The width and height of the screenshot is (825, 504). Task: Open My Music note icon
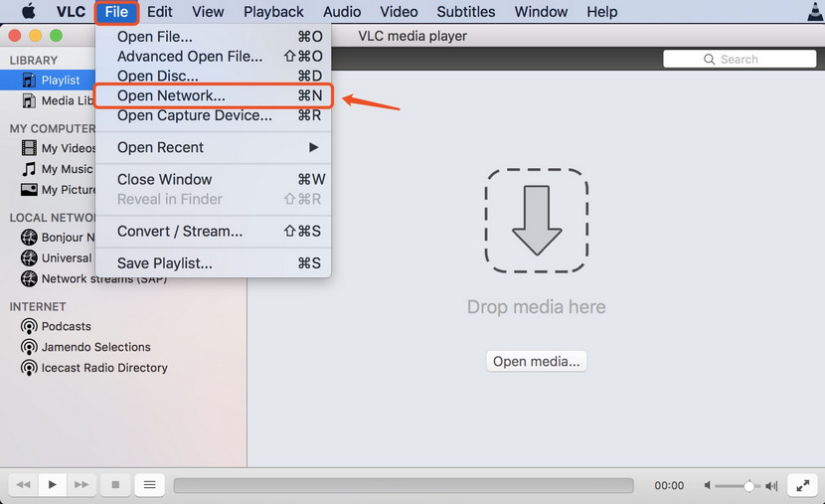(x=29, y=169)
